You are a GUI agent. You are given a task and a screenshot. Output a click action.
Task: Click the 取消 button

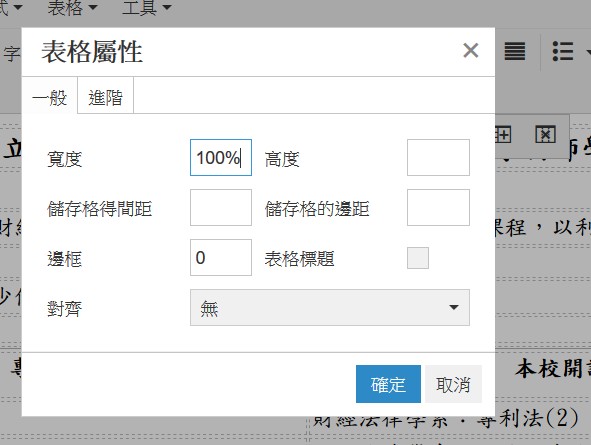point(453,384)
